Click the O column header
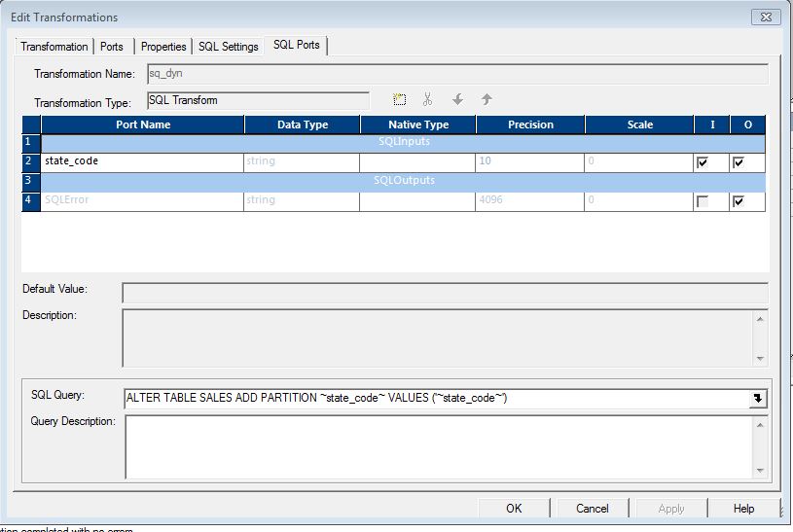 748,124
